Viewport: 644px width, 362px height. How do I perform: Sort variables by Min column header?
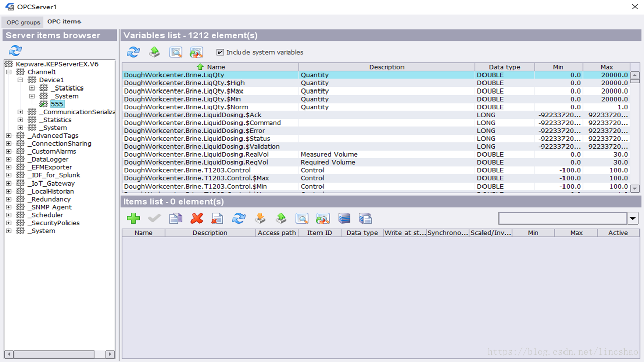coord(558,67)
